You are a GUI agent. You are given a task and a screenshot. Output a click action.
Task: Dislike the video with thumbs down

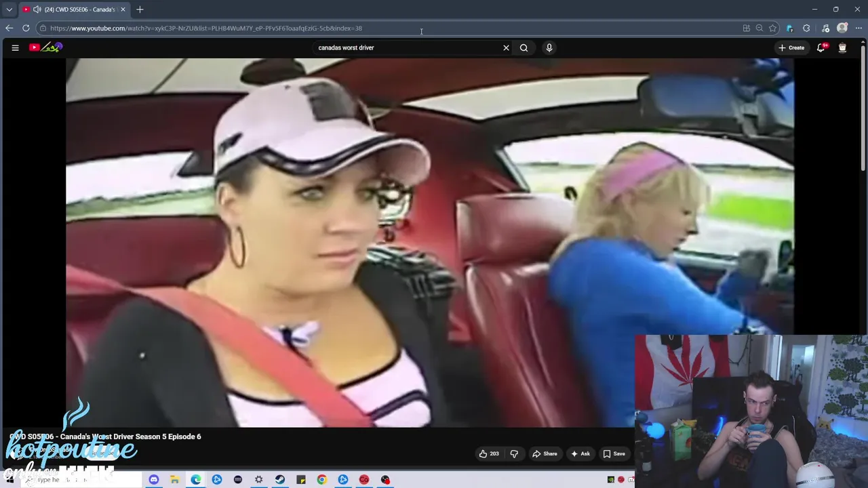tap(514, 453)
